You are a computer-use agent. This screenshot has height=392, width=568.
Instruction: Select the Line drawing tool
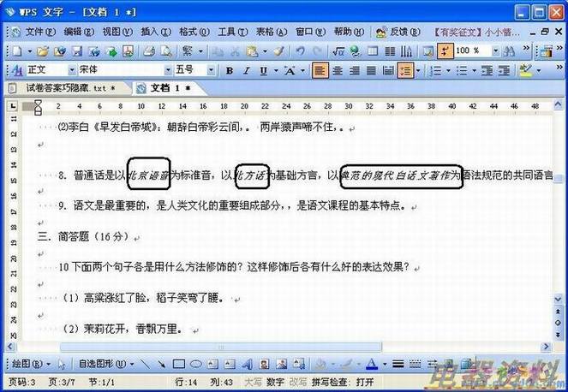pyautogui.click(x=146, y=364)
